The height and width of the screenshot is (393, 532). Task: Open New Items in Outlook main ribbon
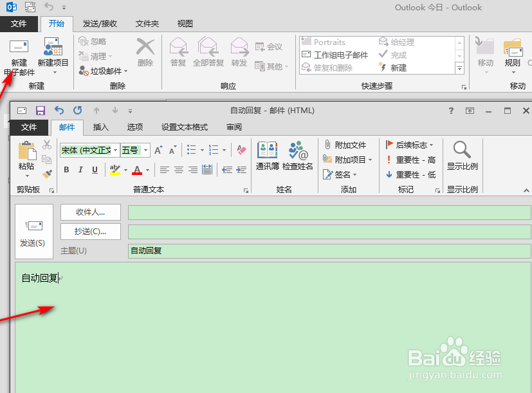53,57
